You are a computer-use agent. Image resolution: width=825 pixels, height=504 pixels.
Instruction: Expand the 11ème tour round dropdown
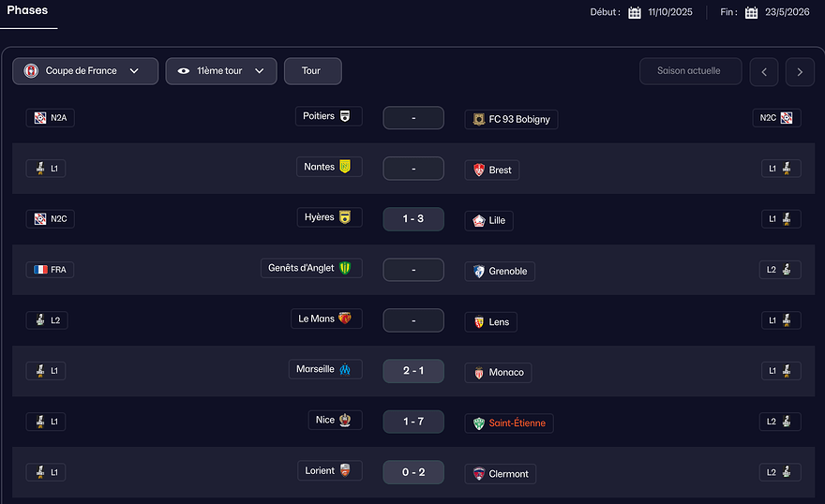pyautogui.click(x=221, y=71)
